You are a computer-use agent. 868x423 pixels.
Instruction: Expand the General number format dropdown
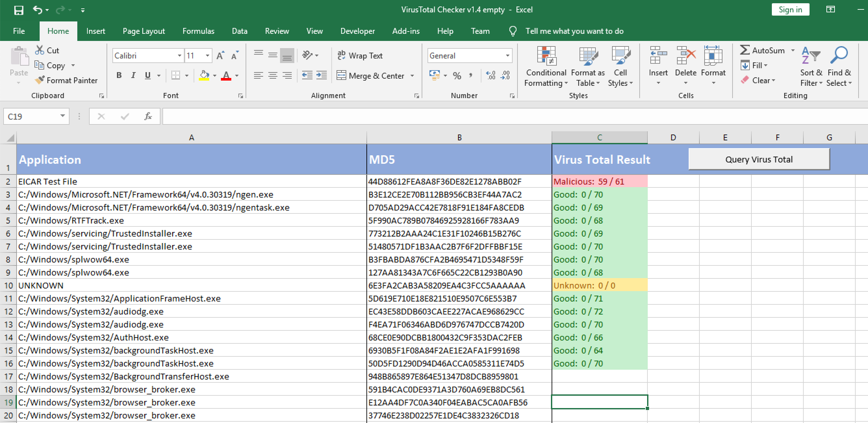tap(507, 56)
